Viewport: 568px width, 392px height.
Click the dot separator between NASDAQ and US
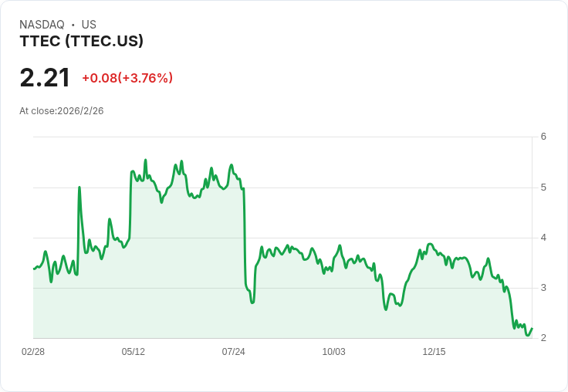click(73, 25)
